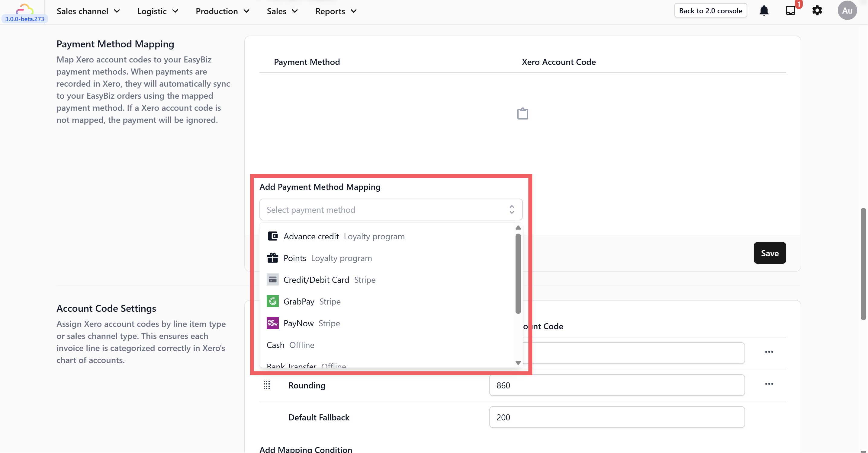Open settings gear icon
Viewport: 868px width, 453px height.
click(817, 11)
